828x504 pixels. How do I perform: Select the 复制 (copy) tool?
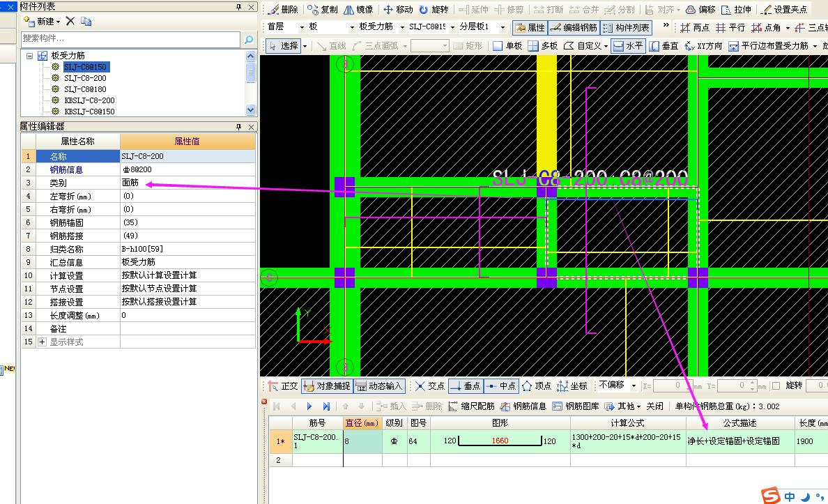[x=323, y=10]
